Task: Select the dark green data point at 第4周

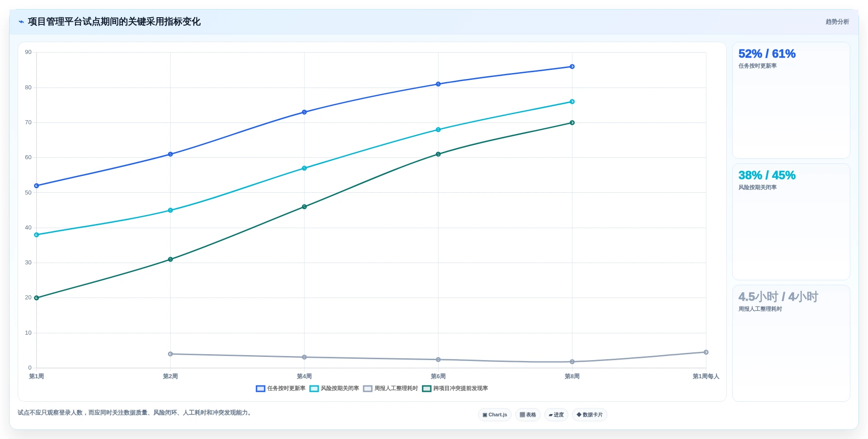Action: click(x=304, y=207)
